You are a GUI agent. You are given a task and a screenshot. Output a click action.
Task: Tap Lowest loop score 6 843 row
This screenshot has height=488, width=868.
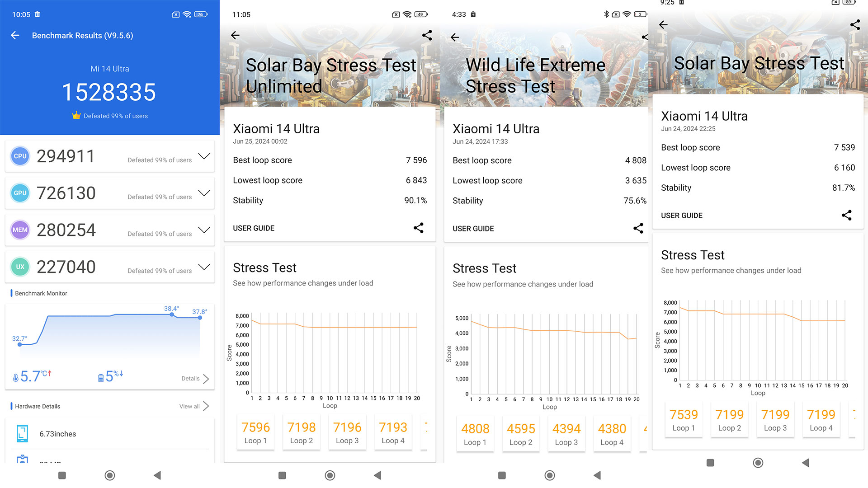click(330, 180)
